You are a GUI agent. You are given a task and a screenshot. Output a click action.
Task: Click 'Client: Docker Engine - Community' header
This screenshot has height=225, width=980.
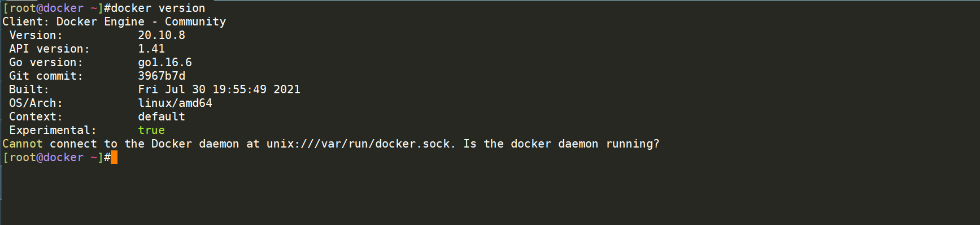pos(114,21)
